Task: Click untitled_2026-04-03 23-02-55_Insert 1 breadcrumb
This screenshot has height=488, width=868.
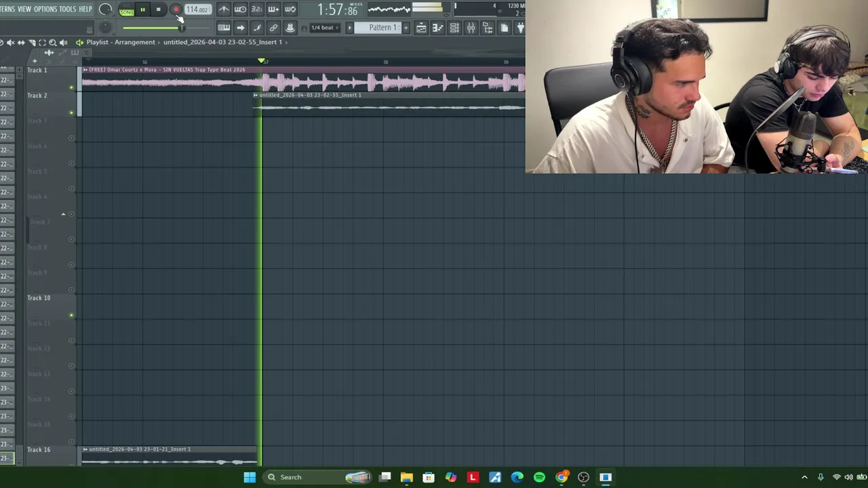Action: click(222, 42)
